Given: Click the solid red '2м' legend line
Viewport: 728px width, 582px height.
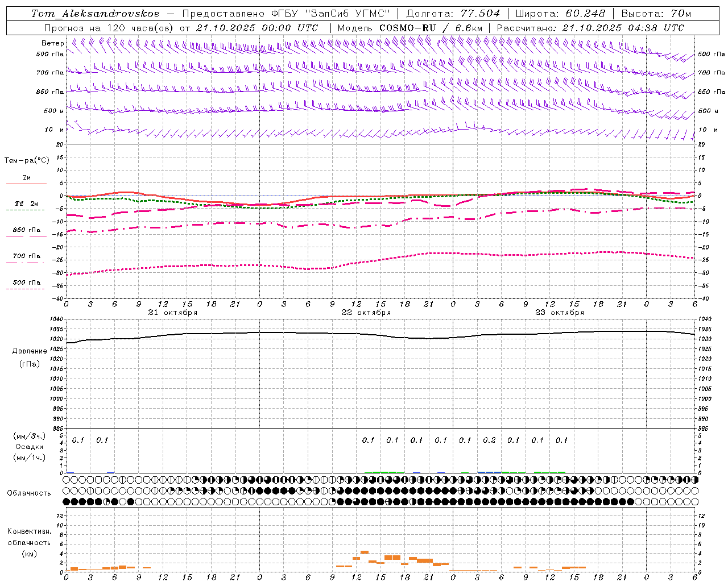Looking at the screenshot, I should [26, 184].
